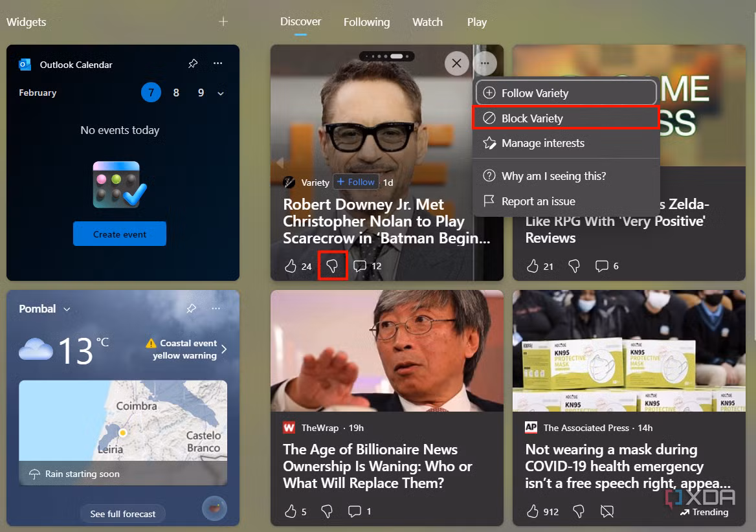This screenshot has height=532, width=756.
Task: Open comments on TheWrap billionaire news article
Action: pos(355,511)
